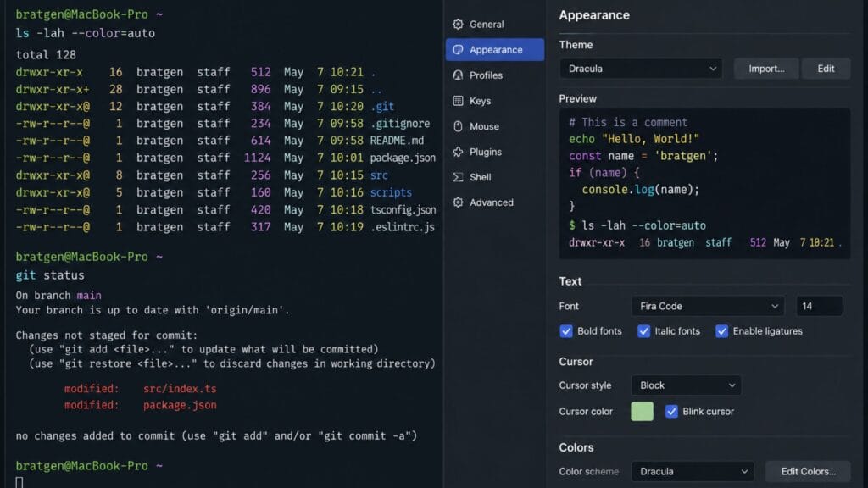Disable the Enable ligatures checkbox
This screenshot has width=868, height=488.
(x=721, y=331)
